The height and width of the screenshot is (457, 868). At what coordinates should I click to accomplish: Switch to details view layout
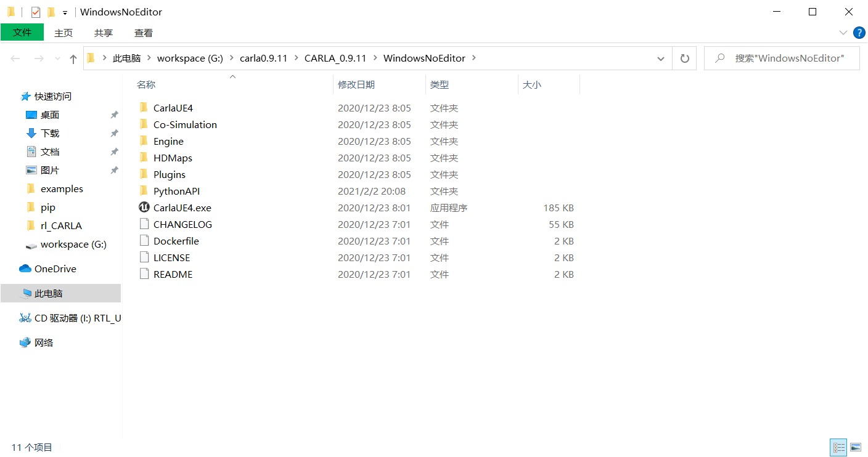838,447
